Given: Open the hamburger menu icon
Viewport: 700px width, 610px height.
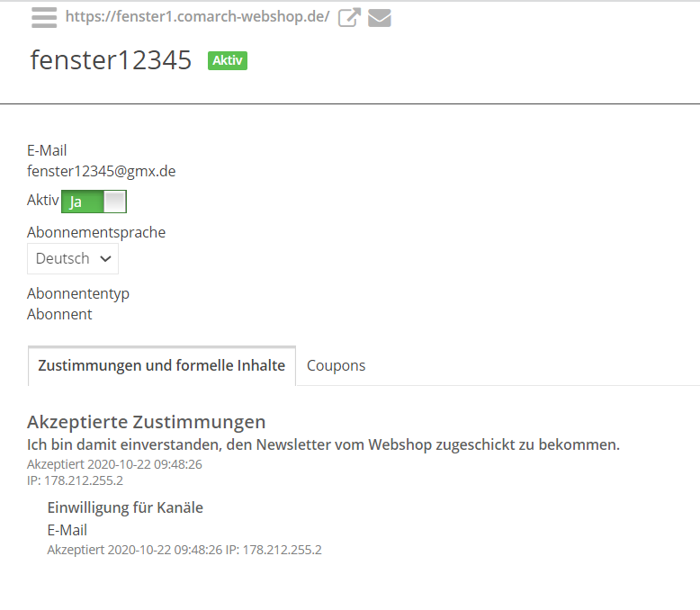Looking at the screenshot, I should (44, 18).
